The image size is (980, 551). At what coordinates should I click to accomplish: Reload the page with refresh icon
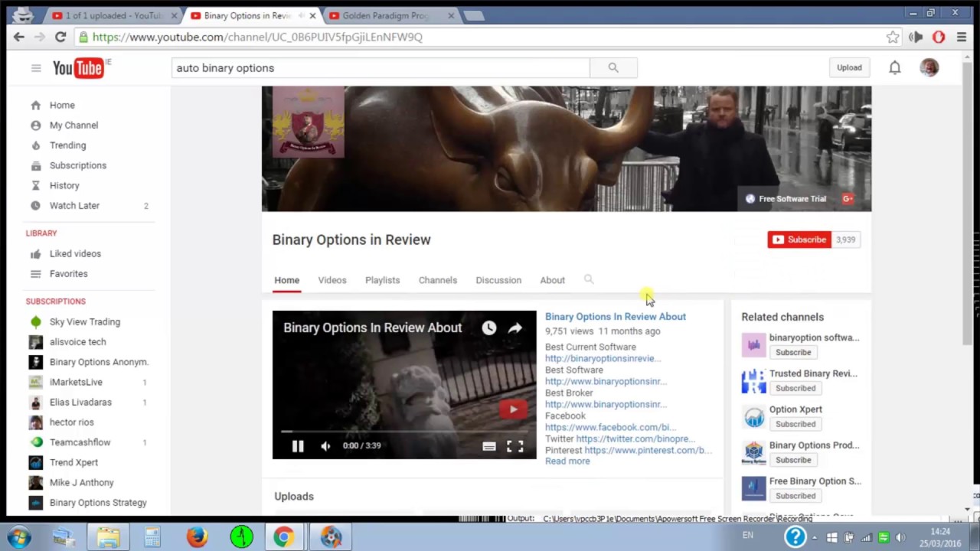60,37
